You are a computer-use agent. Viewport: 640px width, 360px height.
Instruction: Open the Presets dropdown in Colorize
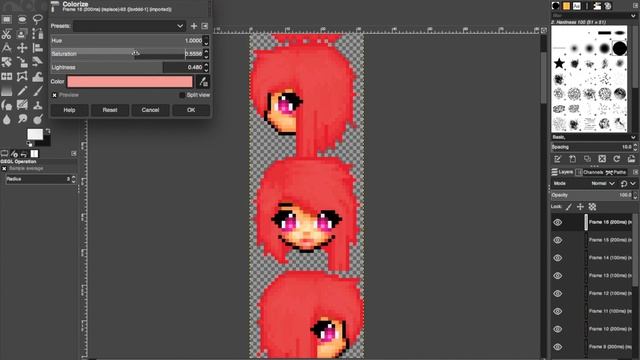(129, 26)
